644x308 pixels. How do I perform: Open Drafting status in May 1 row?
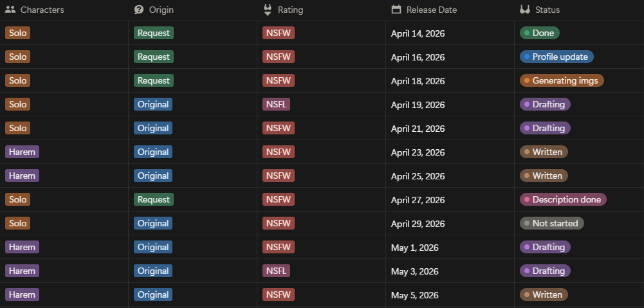pyautogui.click(x=545, y=247)
